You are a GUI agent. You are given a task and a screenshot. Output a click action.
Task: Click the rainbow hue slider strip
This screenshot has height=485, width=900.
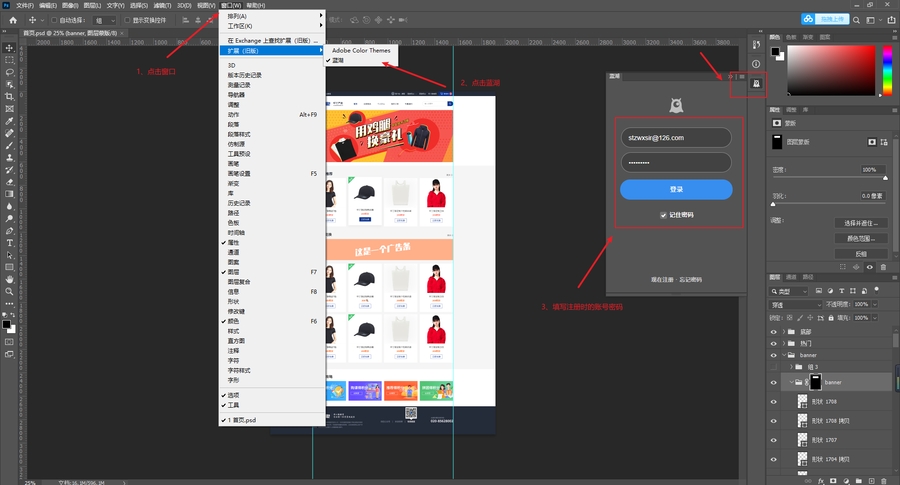click(887, 69)
